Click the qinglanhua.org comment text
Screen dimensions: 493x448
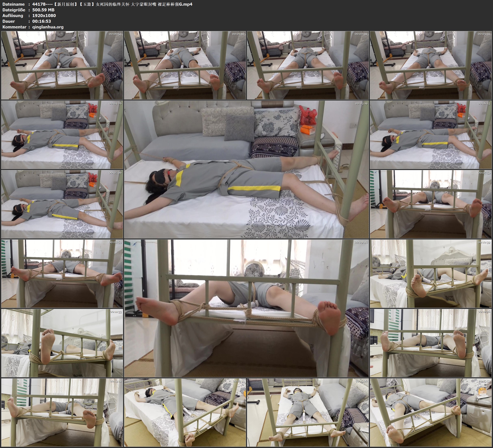(x=48, y=27)
